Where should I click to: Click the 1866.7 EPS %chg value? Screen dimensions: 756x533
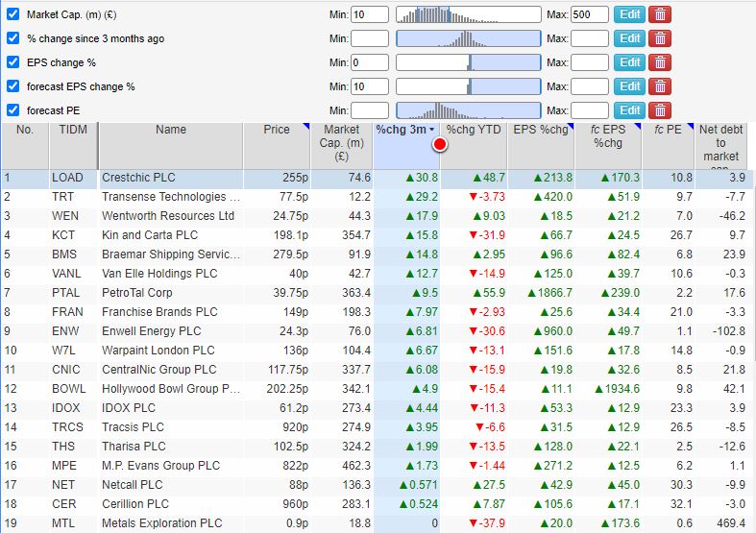(550, 293)
